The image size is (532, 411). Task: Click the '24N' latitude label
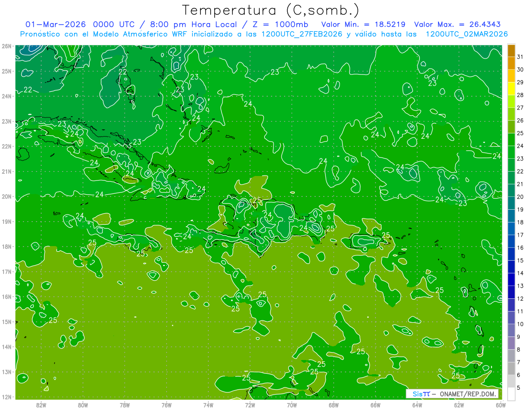click(x=6, y=96)
